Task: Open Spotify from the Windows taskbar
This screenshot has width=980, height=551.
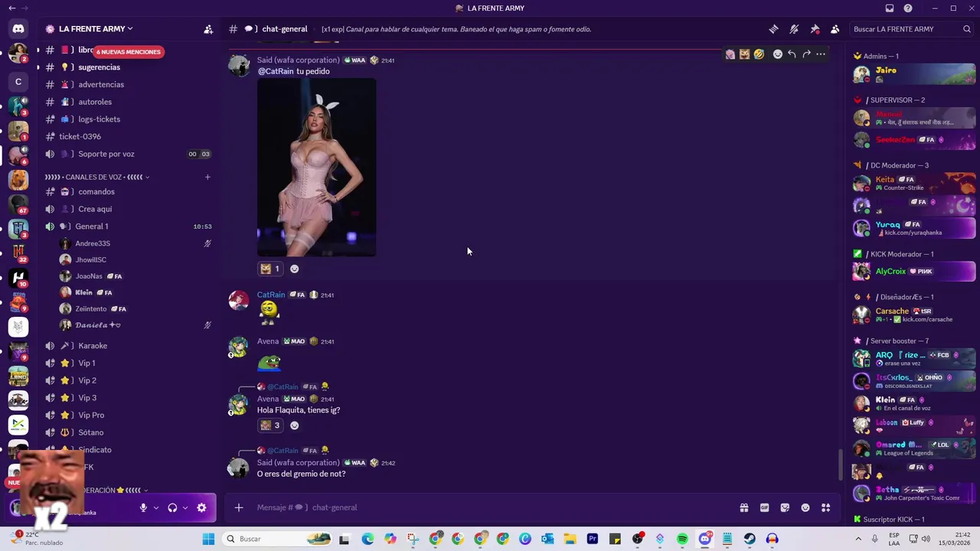Action: [682, 539]
